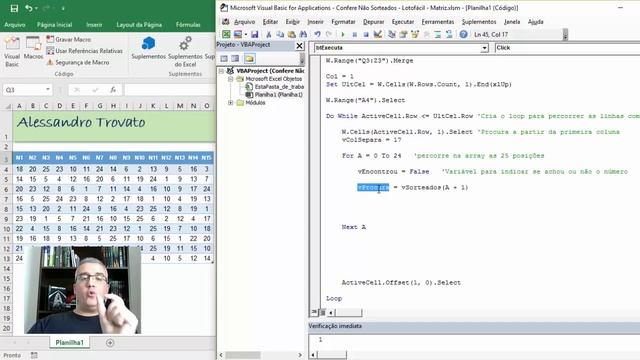
Task: Open Object Browser icon in VBA toolbar
Action: tap(415, 34)
